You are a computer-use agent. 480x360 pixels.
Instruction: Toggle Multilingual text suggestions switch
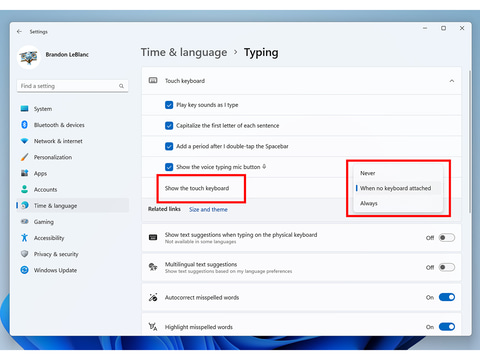(x=447, y=267)
